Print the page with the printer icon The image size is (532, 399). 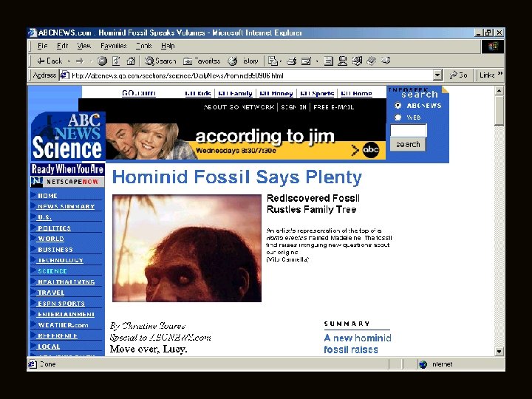click(x=291, y=61)
